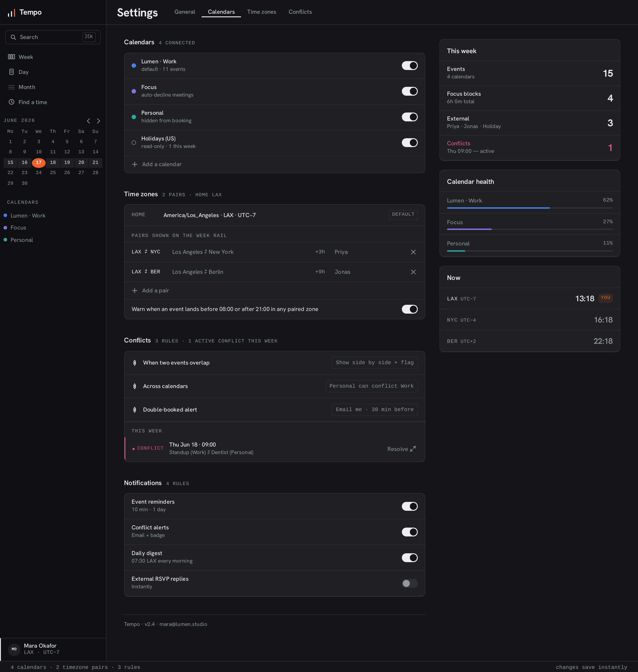
Task: Disable Event reminders notifications
Action: tap(409, 506)
